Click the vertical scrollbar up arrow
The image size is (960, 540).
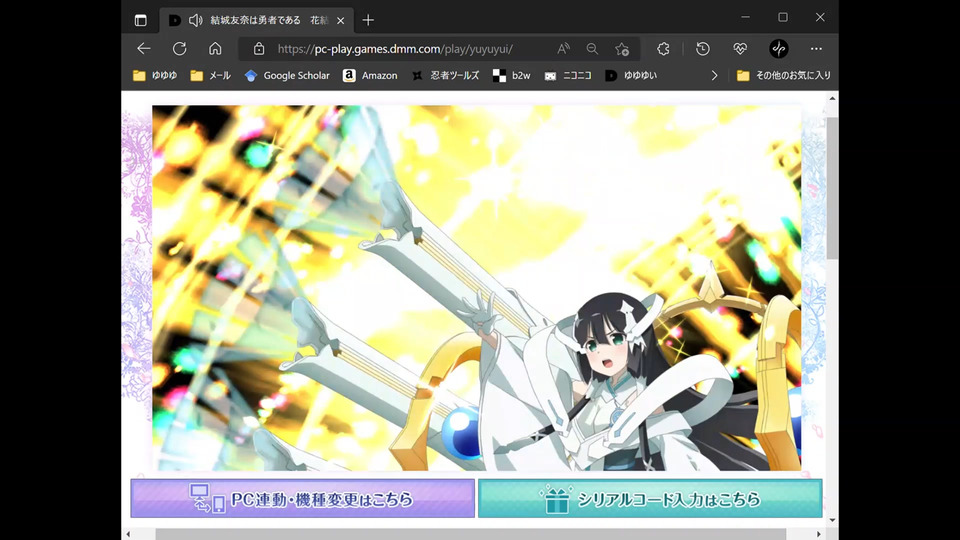pos(832,98)
